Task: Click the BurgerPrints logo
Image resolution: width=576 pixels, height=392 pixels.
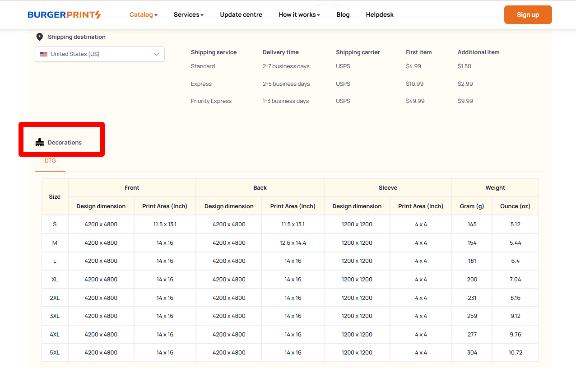Action: tap(64, 15)
